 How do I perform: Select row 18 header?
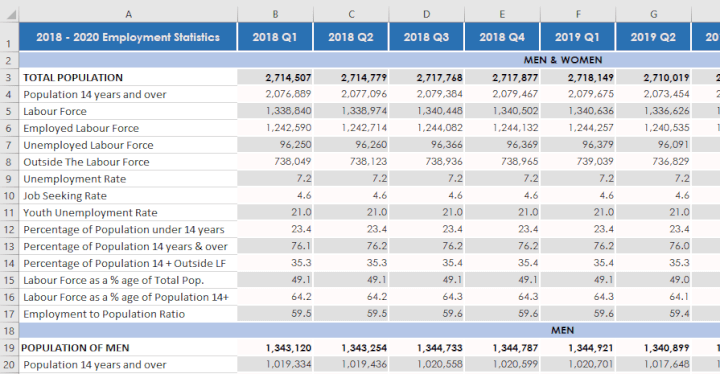click(9, 331)
